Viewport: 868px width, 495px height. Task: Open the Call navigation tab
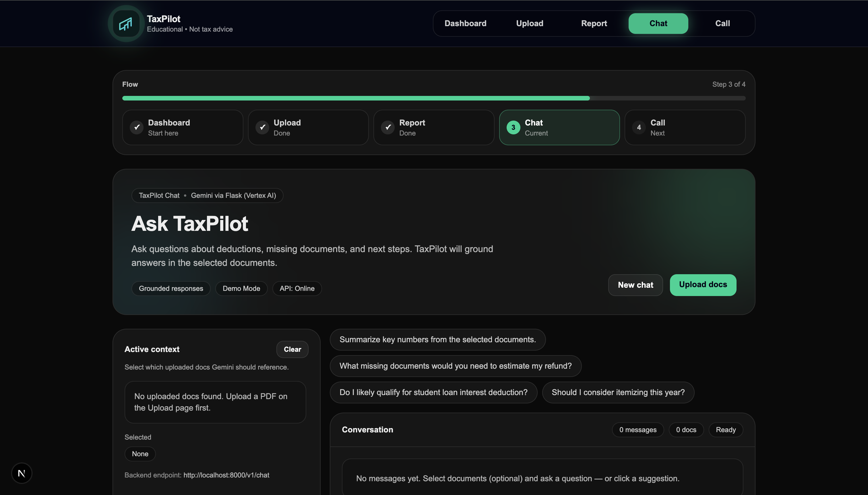[722, 24]
